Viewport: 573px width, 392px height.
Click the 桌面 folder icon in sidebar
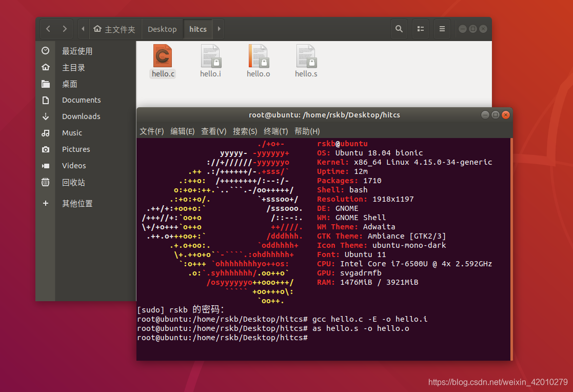[45, 84]
